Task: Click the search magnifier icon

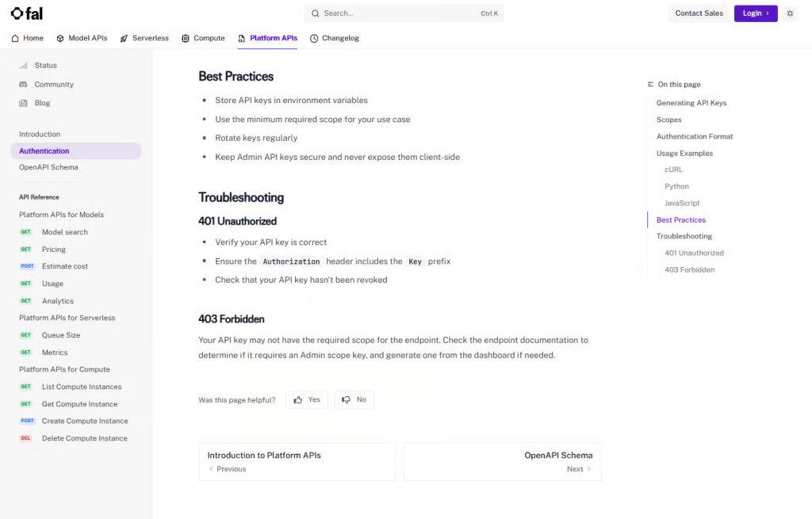Action: 315,13
